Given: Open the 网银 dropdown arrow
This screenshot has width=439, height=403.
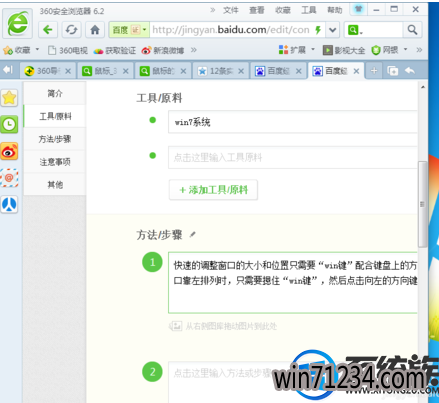Looking at the screenshot, I should pyautogui.click(x=405, y=50).
